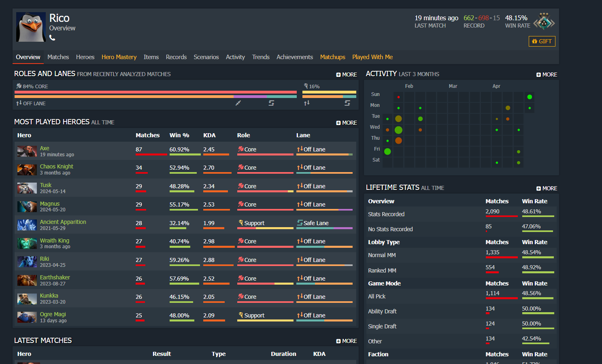Click the Ancient Apparition hero portrait
Screen dimensions: 602x364
coord(27,225)
